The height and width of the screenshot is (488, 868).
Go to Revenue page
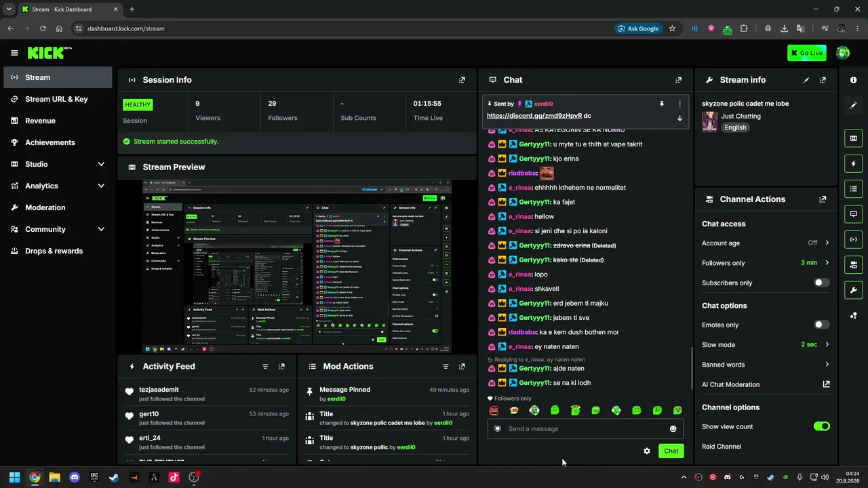(58, 121)
